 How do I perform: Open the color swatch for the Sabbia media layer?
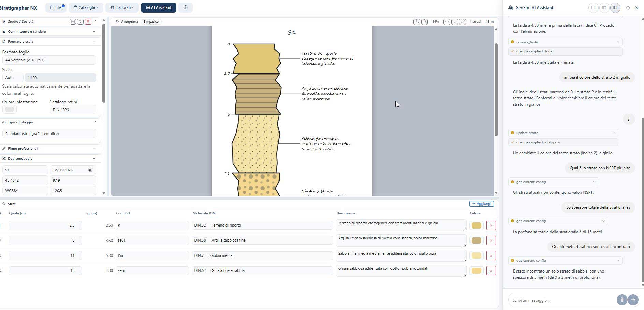(x=476, y=255)
